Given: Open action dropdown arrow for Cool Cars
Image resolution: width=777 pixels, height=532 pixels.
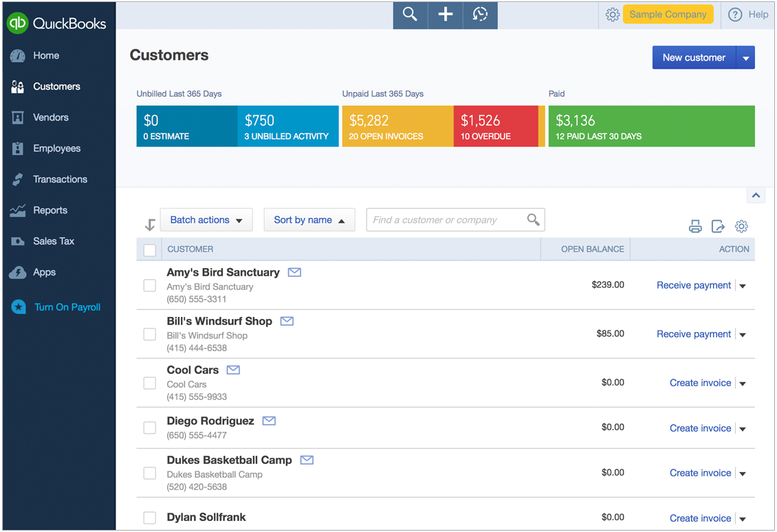Looking at the screenshot, I should click(x=743, y=384).
